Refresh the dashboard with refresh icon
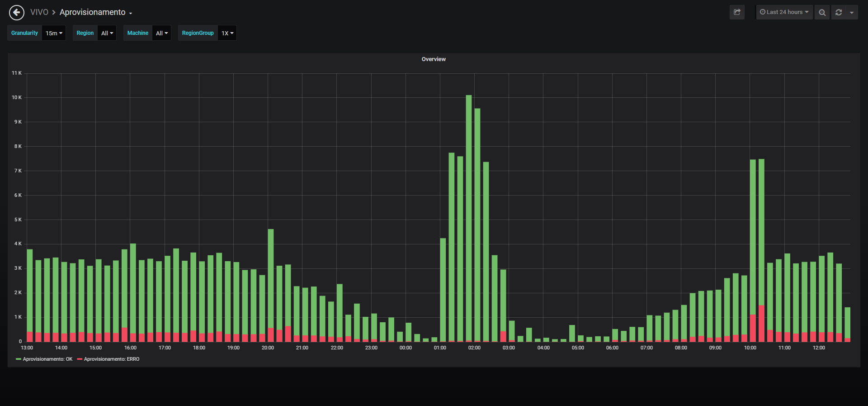Viewport: 868px width, 406px height. (839, 12)
